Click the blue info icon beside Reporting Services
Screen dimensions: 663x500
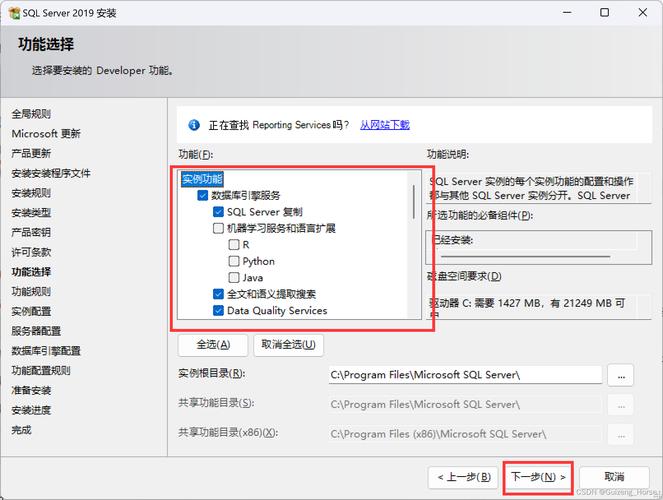194,125
